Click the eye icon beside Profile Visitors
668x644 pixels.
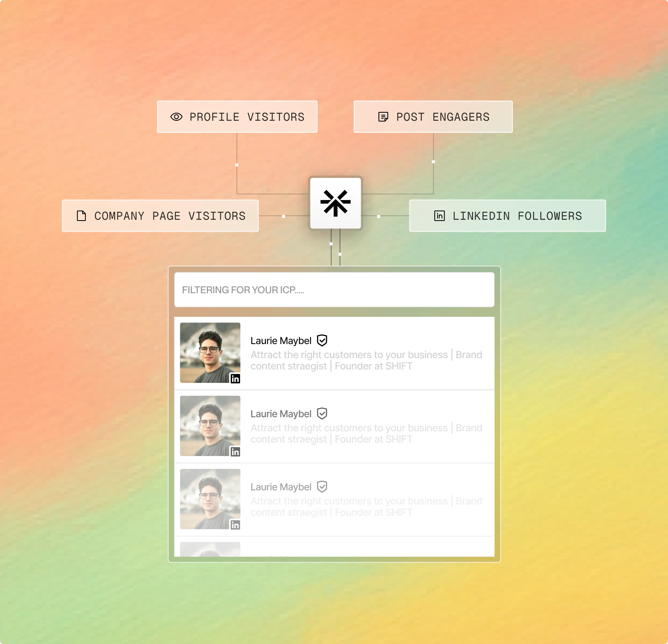(x=176, y=117)
